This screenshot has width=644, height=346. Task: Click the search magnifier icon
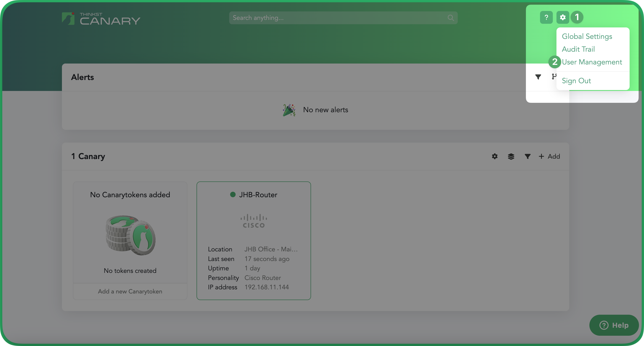click(x=450, y=18)
